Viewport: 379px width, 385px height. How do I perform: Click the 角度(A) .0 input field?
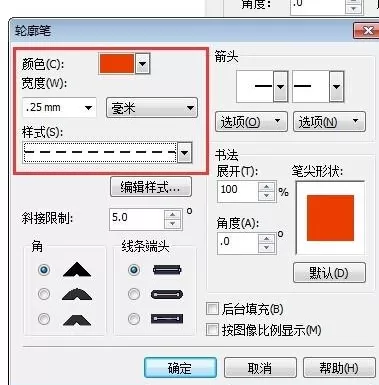click(x=238, y=243)
